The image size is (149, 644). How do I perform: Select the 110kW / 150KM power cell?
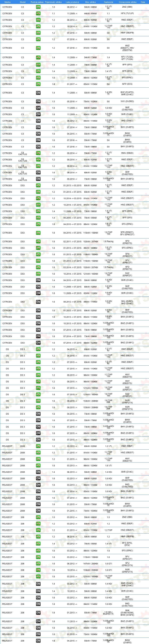90,254
